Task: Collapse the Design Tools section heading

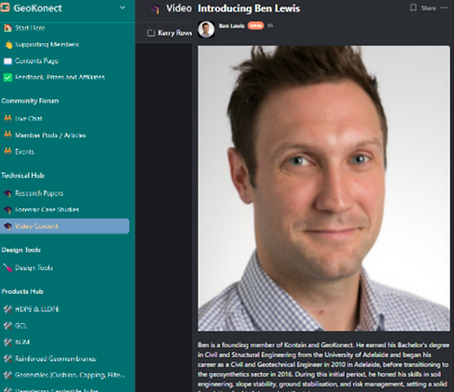Action: (x=21, y=250)
